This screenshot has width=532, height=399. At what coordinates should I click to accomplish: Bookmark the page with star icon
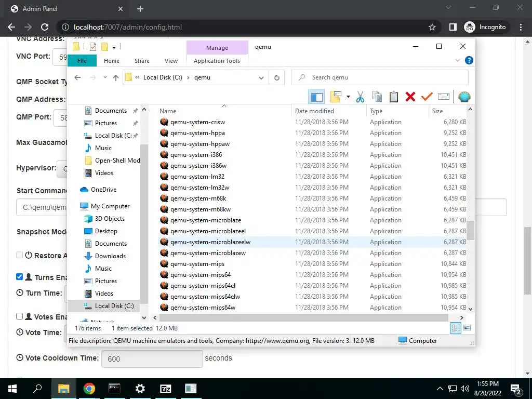click(432, 27)
